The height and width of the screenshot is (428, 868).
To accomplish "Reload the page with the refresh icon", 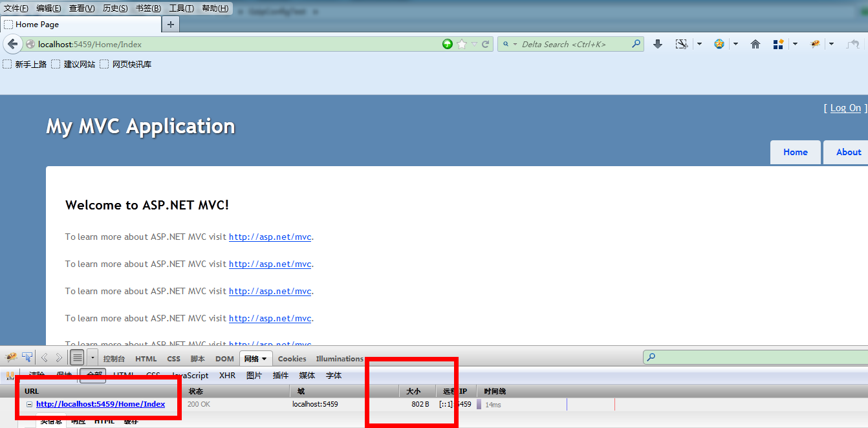I will coord(485,44).
